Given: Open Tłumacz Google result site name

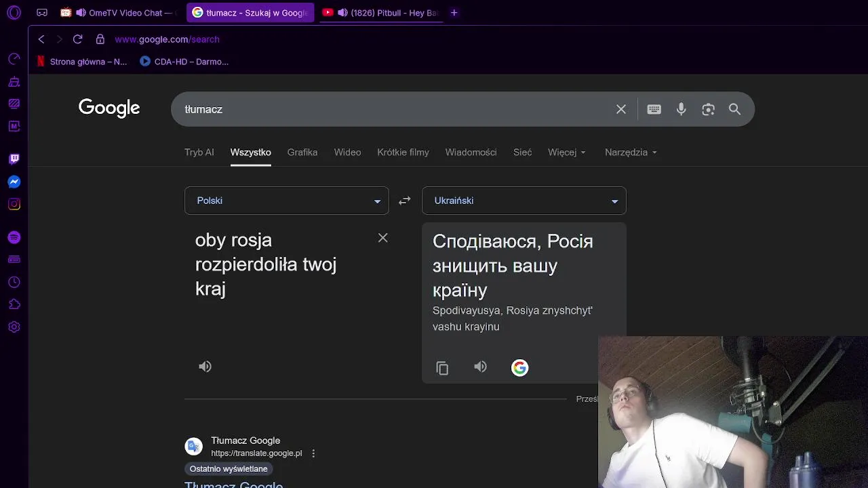Looking at the screenshot, I should tap(245, 441).
